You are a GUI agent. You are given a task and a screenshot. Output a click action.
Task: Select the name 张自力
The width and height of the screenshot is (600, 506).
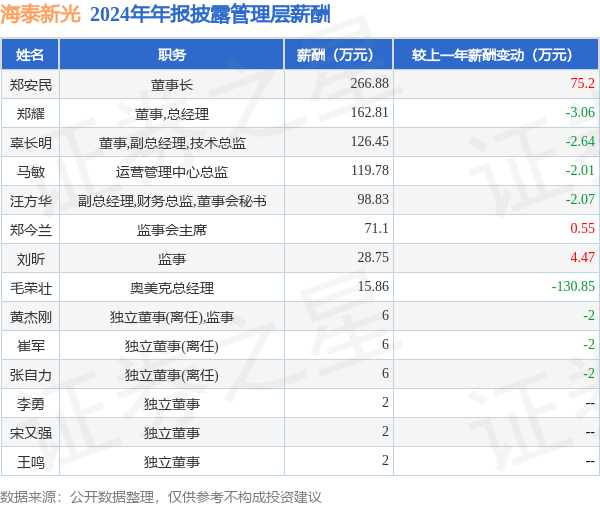pos(30,375)
